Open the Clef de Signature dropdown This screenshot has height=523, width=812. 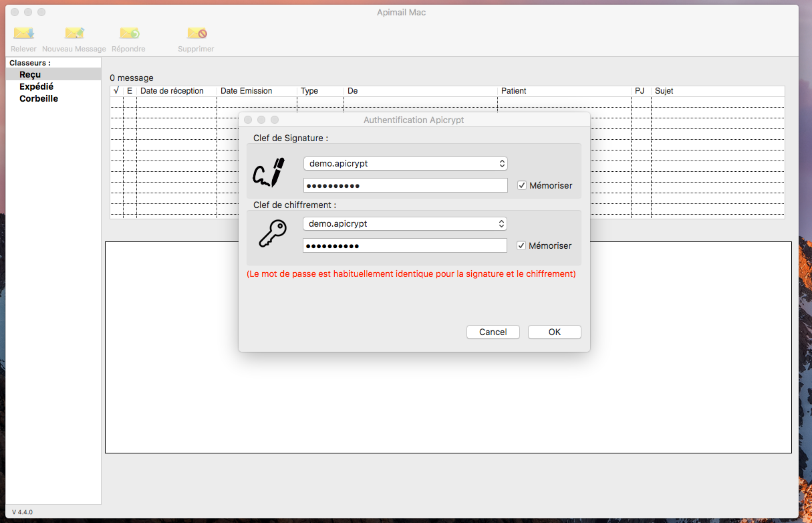click(x=406, y=163)
